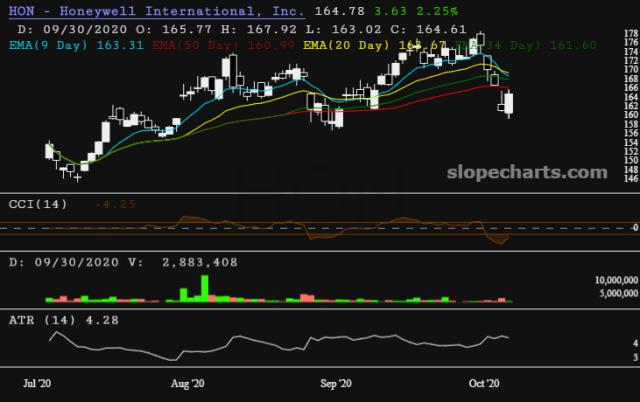Click the 178 price axis label
Screen dimensions: 640x402
click(x=630, y=33)
